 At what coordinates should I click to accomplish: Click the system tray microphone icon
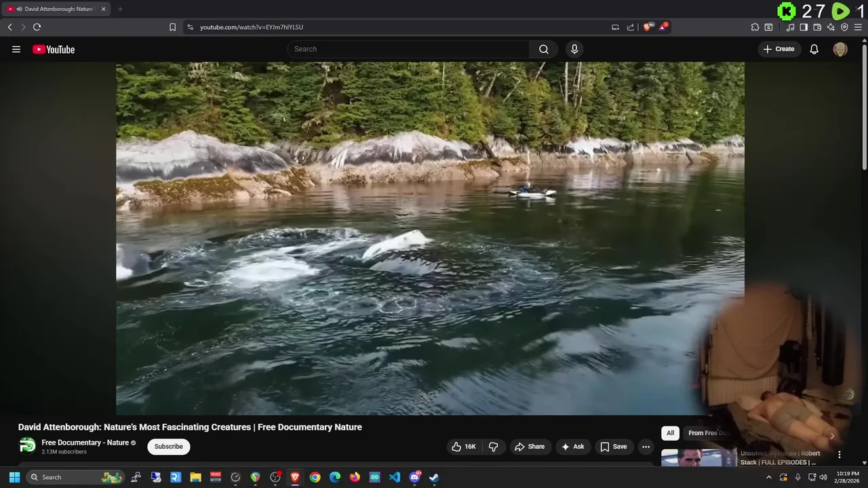click(797, 477)
